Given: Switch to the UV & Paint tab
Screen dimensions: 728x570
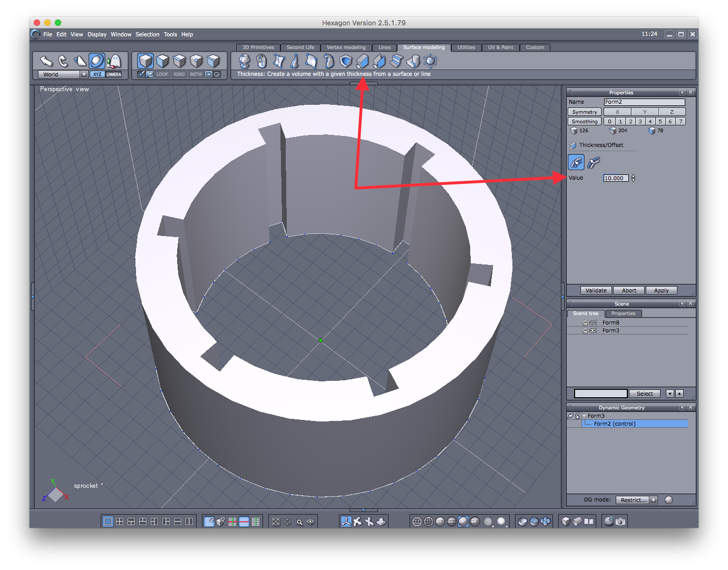Looking at the screenshot, I should pyautogui.click(x=500, y=47).
